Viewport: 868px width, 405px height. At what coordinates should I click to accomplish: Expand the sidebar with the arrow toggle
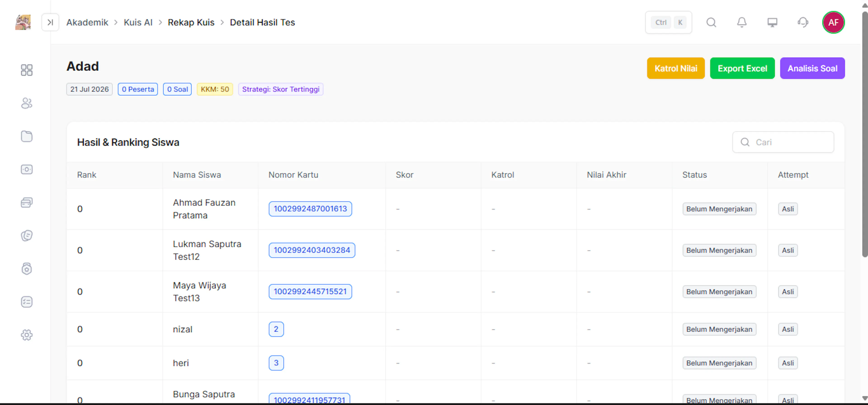click(50, 22)
